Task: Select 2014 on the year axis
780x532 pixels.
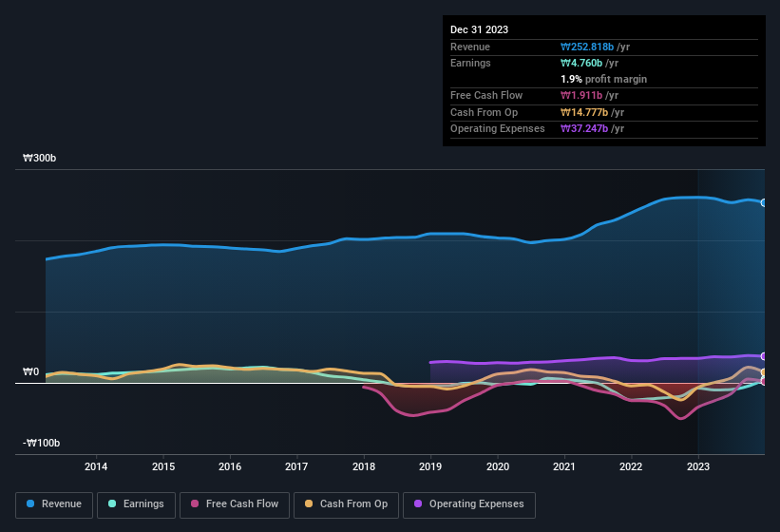Action: (96, 465)
